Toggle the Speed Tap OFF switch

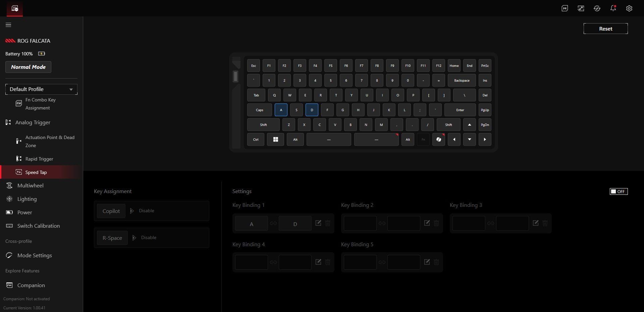pyautogui.click(x=619, y=191)
